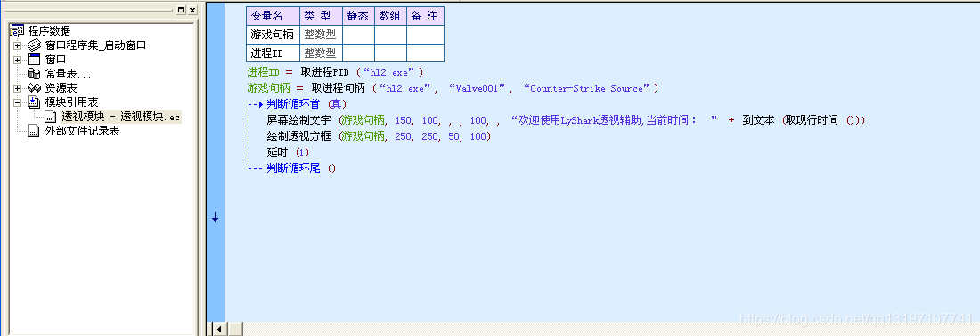The width and height of the screenshot is (980, 336).
Task: Click the 备 注 column header
Action: pos(425,16)
